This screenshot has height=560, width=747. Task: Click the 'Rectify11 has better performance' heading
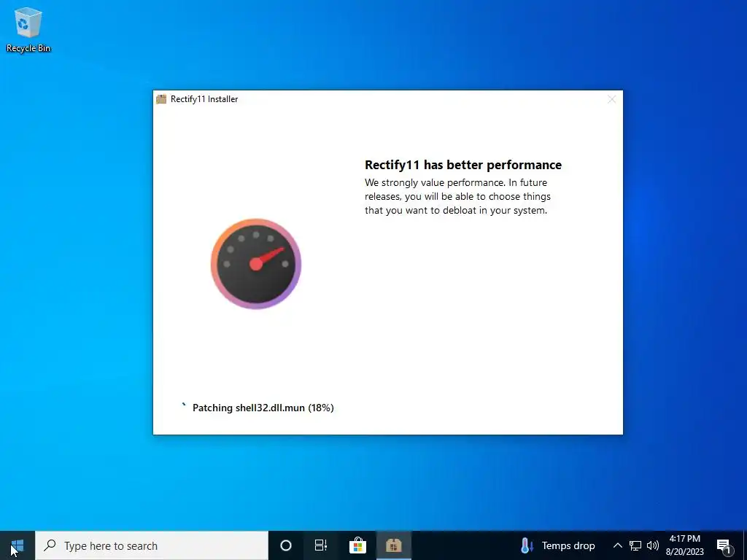coord(463,165)
